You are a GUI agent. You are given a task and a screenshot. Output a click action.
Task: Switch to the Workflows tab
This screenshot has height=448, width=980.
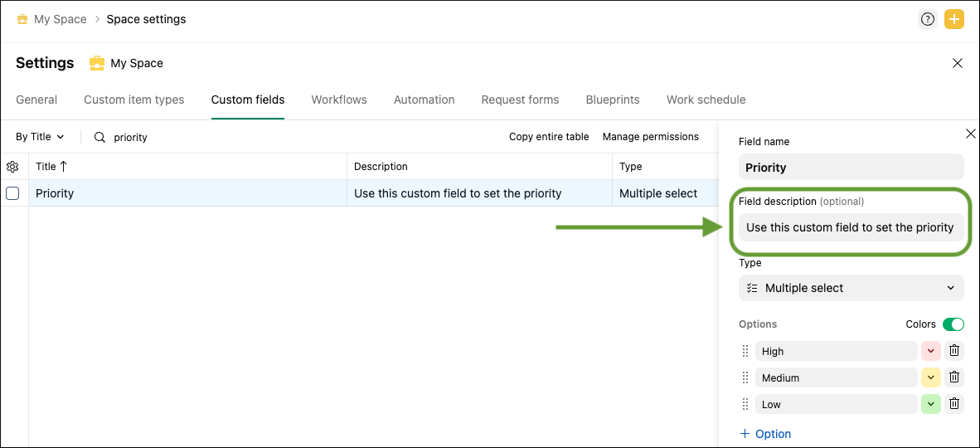[339, 100]
